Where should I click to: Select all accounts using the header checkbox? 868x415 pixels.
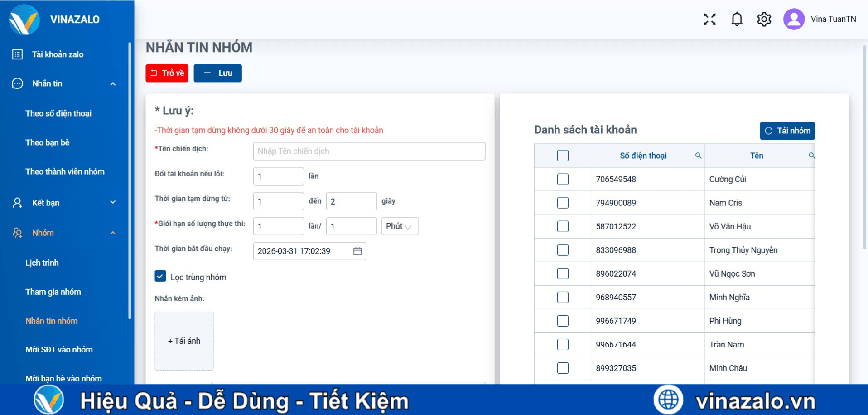(x=562, y=156)
